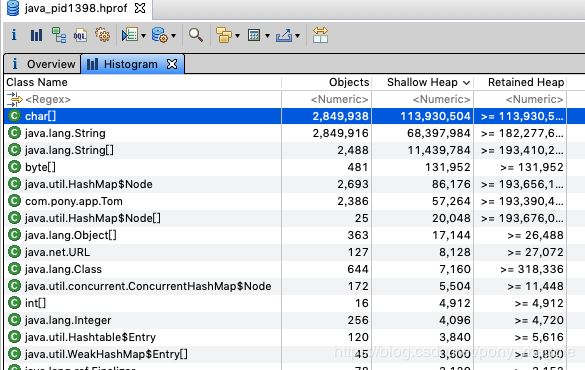The image size is (585, 370).
Task: Click the Objects Numeric filter field
Action: click(326, 99)
